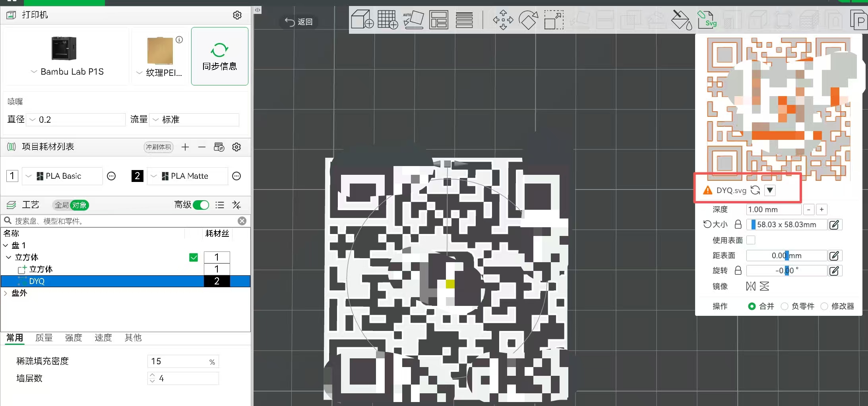Toggle the 高级 advanced mode switch
The width and height of the screenshot is (868, 406).
click(x=201, y=205)
